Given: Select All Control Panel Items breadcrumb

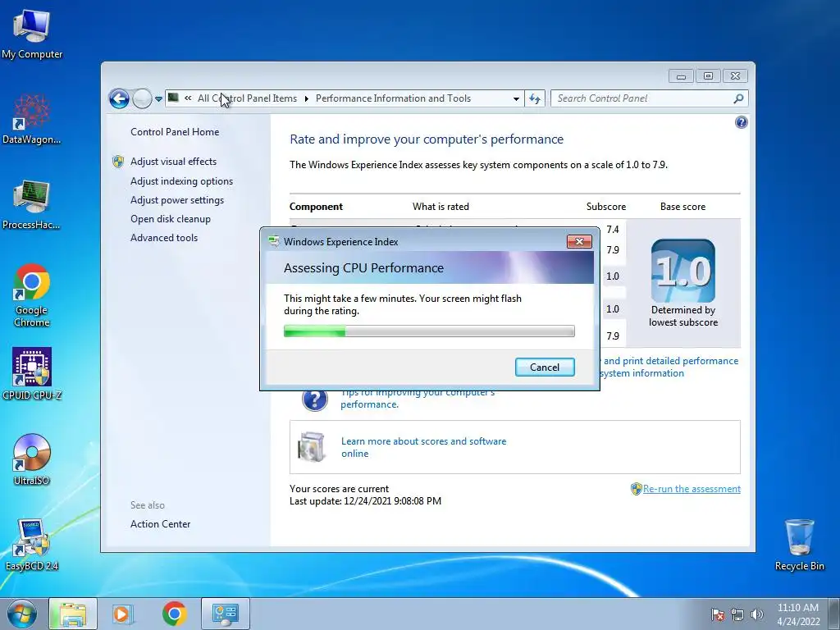Looking at the screenshot, I should (x=247, y=98).
